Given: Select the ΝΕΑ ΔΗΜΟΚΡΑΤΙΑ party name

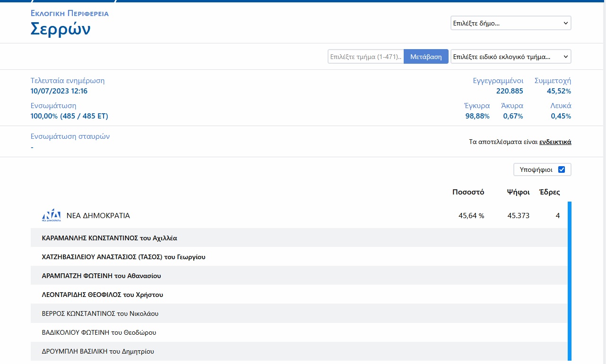Looking at the screenshot, I should pos(98,216).
